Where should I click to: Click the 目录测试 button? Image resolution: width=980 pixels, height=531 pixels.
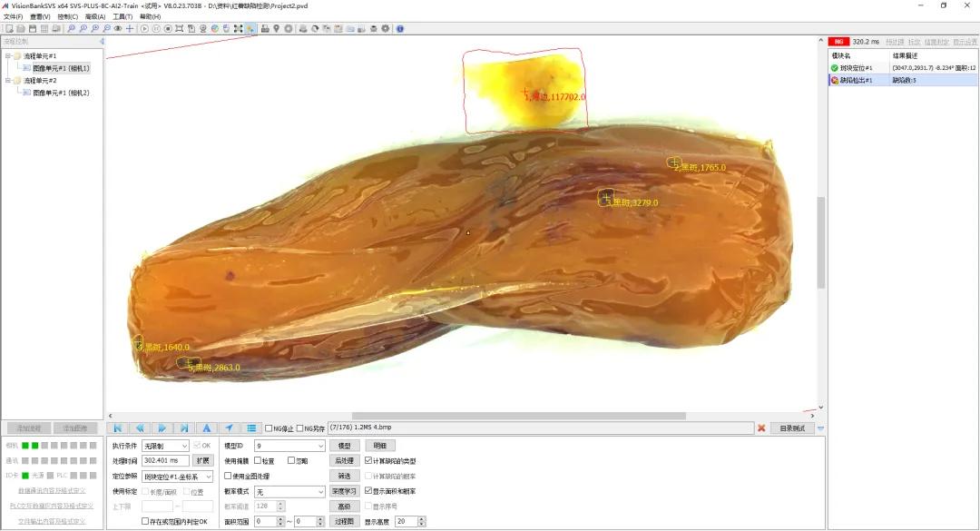[792, 428]
